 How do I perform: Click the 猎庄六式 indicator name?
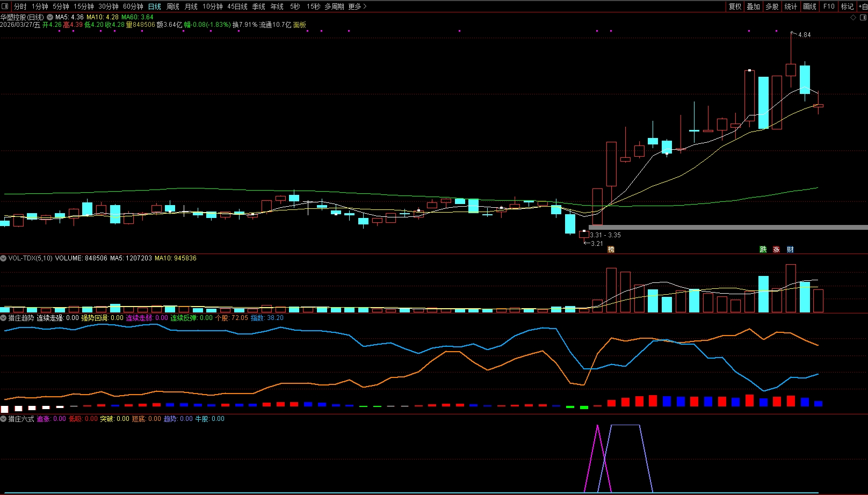click(21, 419)
